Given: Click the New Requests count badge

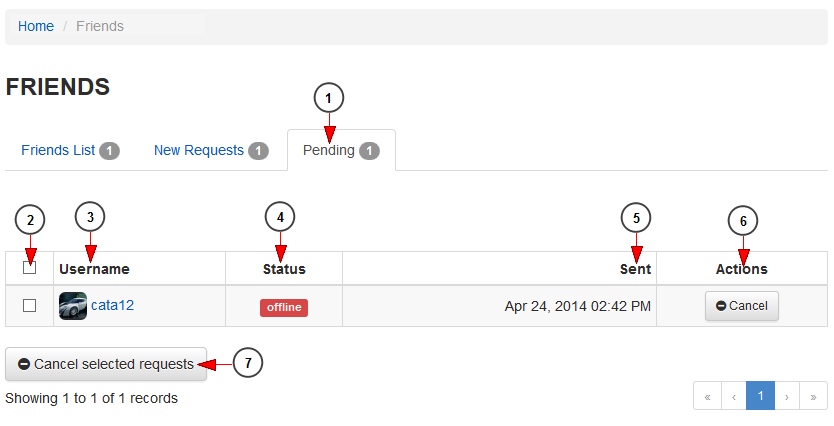Looking at the screenshot, I should pyautogui.click(x=258, y=151).
